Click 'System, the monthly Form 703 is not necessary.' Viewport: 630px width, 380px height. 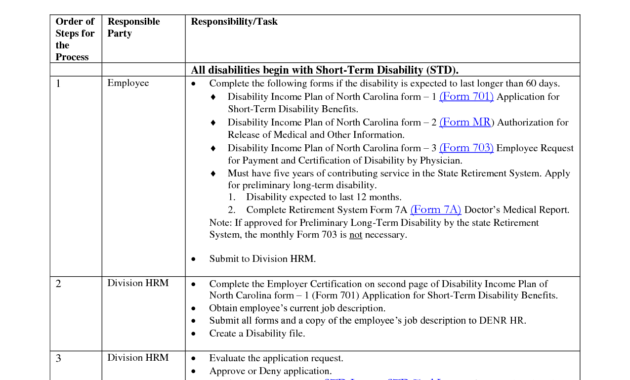(x=308, y=235)
